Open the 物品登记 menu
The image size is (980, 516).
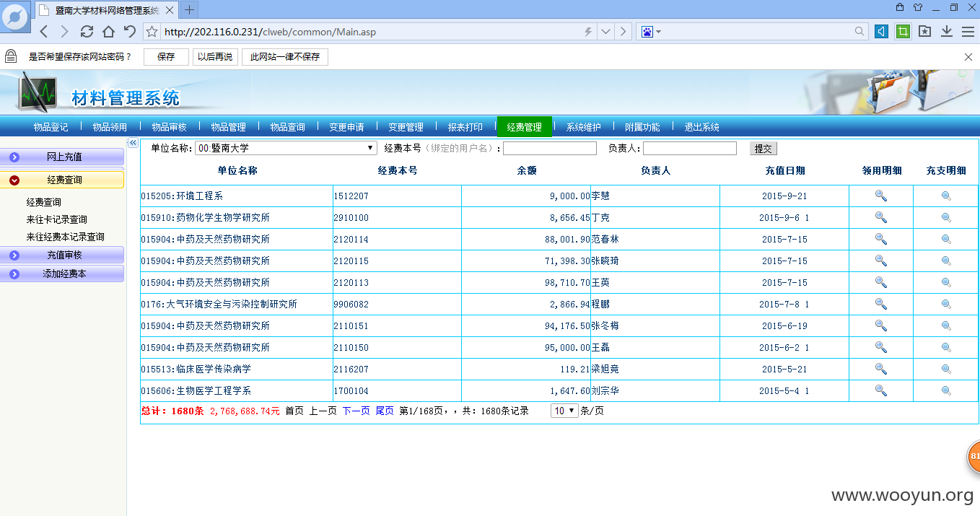(x=51, y=127)
